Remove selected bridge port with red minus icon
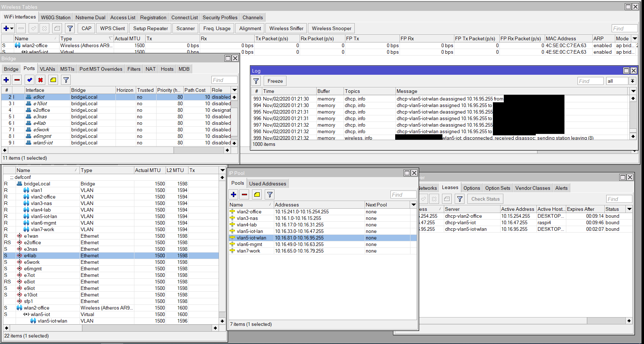 tap(17, 80)
